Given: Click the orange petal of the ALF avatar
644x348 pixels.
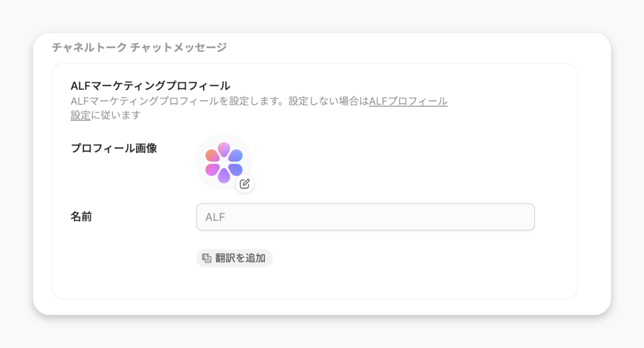Looking at the screenshot, I should pos(213,156).
